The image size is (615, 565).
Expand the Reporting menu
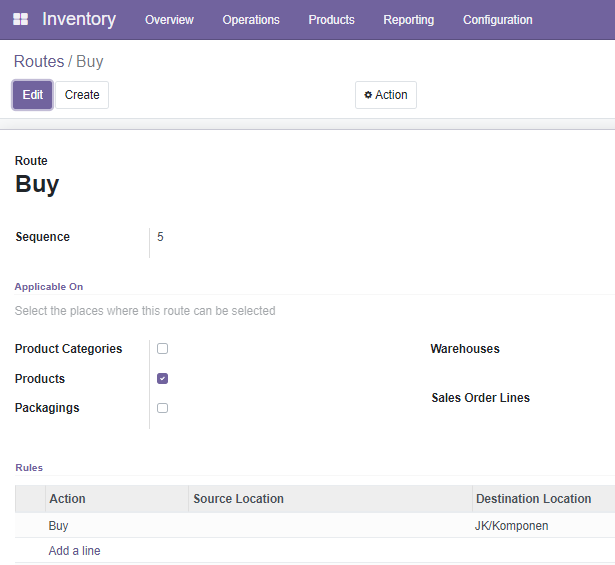[409, 20]
